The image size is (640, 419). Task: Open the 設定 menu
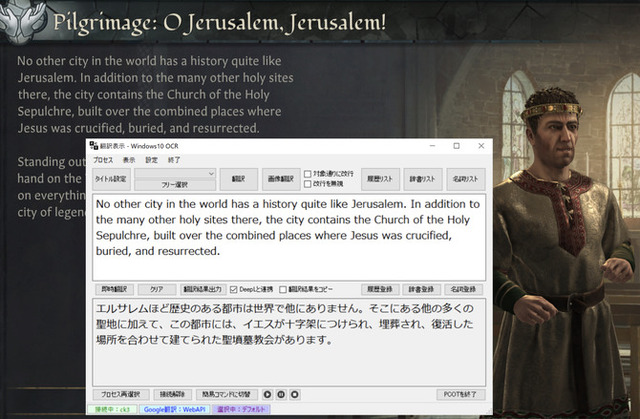click(151, 160)
